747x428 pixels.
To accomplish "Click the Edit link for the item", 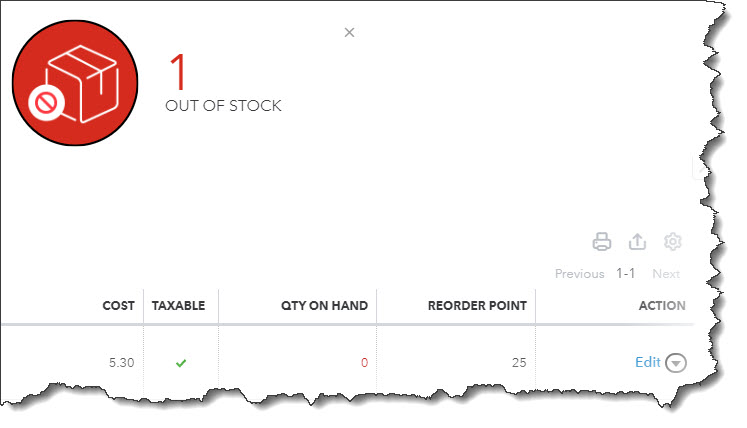I will click(x=648, y=362).
